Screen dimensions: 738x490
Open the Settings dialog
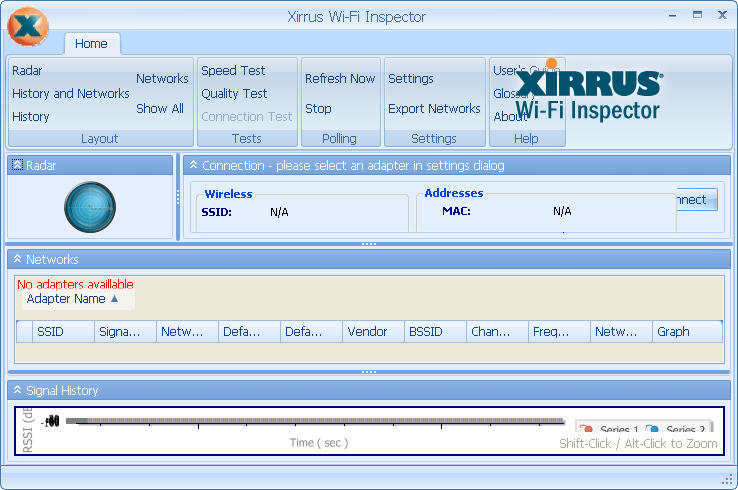(410, 79)
